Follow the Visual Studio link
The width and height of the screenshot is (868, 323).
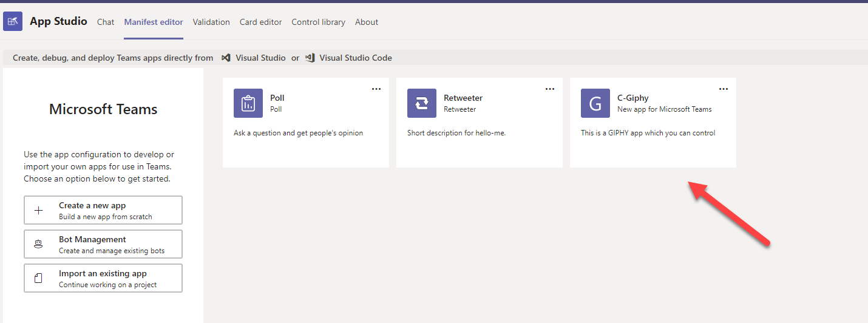click(260, 58)
